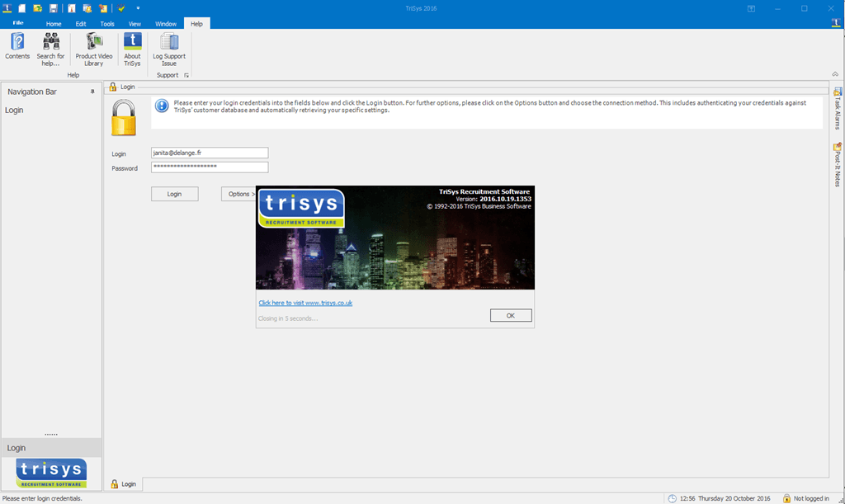This screenshot has width=845, height=504.
Task: Click the pinned post-it note icon in quick access
Action: [x=103, y=8]
